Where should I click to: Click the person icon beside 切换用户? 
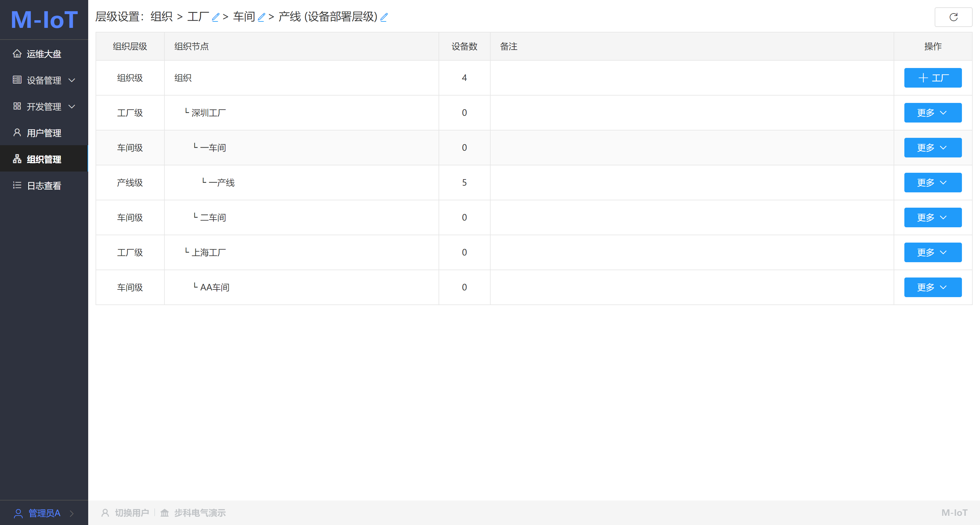tap(105, 513)
